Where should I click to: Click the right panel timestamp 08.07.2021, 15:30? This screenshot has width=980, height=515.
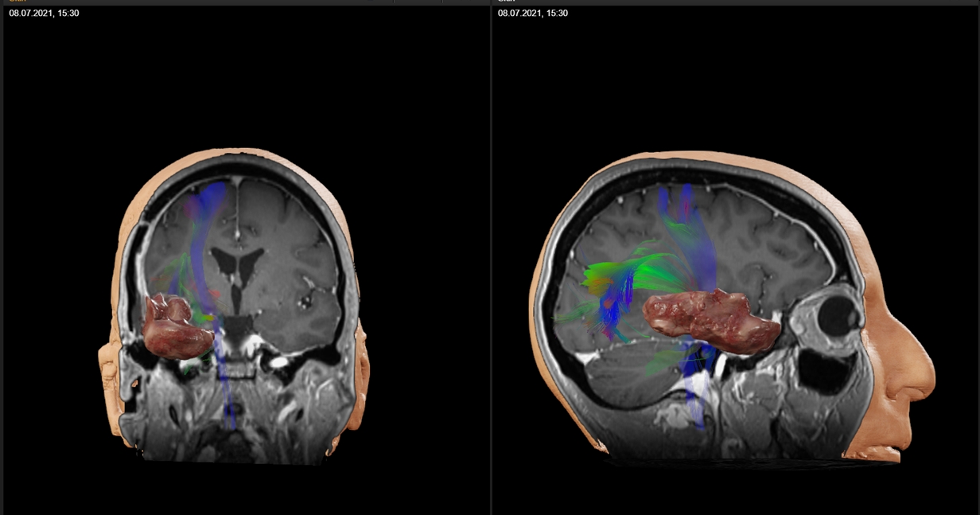tap(532, 14)
